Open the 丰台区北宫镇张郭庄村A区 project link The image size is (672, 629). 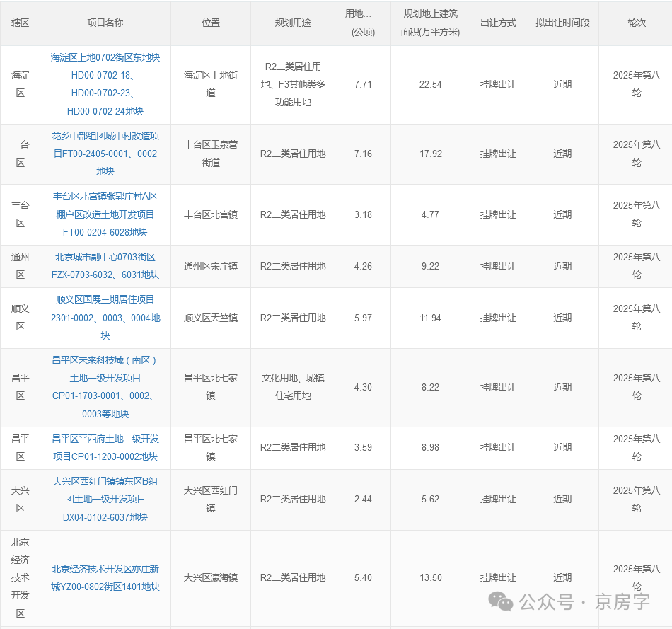pos(105,214)
